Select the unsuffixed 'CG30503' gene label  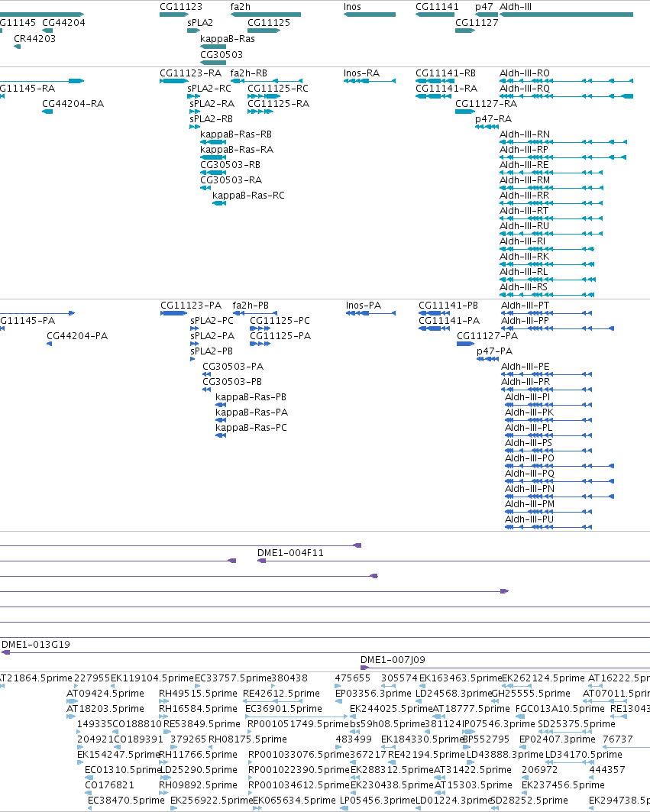222,55
